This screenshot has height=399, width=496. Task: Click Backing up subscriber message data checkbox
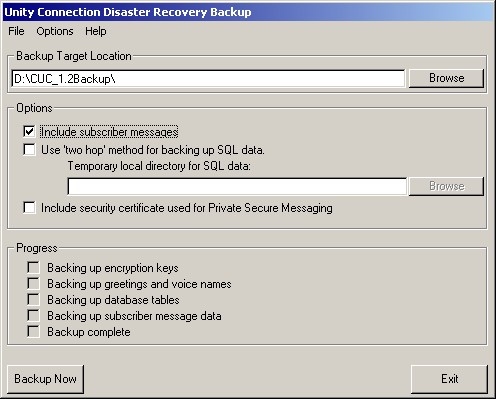pos(33,315)
